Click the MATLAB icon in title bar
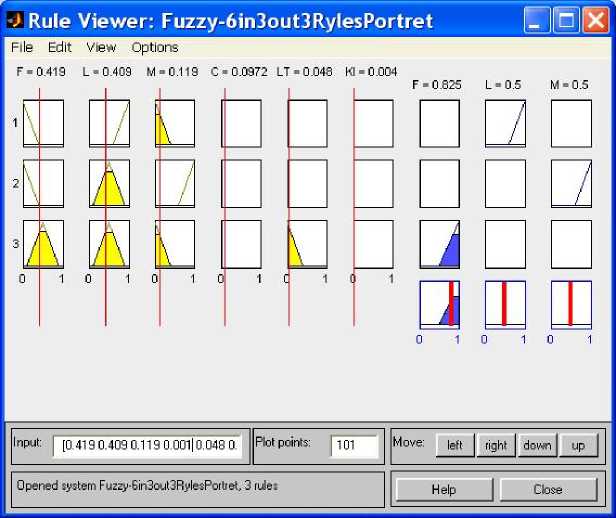 15,20
